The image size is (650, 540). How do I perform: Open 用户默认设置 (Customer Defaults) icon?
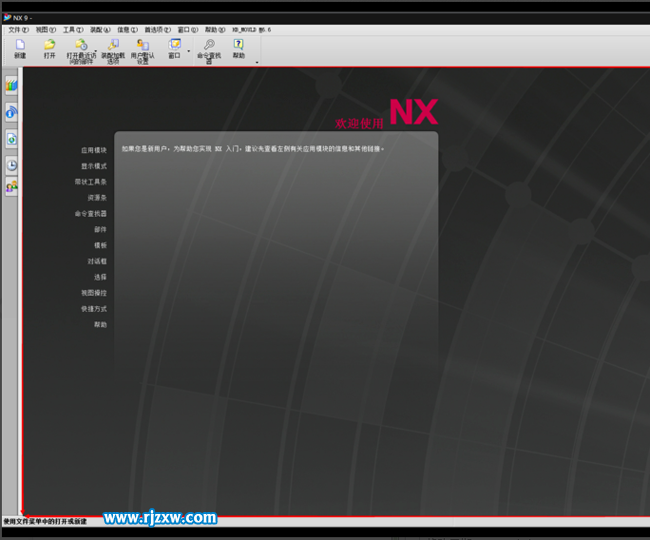[143, 44]
